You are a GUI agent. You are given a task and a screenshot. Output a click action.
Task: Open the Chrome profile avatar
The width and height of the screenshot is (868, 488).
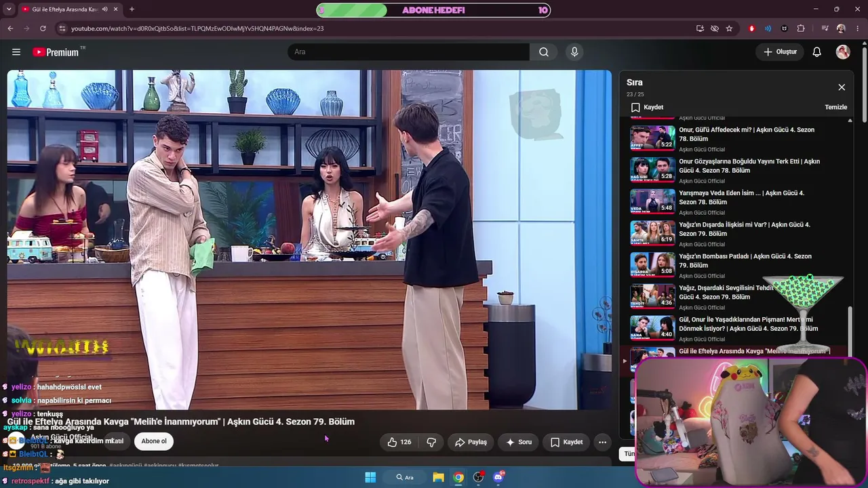841,28
